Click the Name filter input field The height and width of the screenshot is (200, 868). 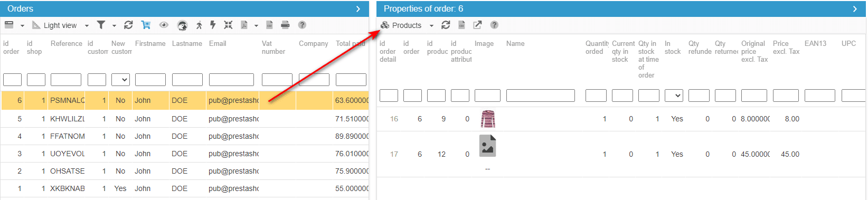(541, 96)
